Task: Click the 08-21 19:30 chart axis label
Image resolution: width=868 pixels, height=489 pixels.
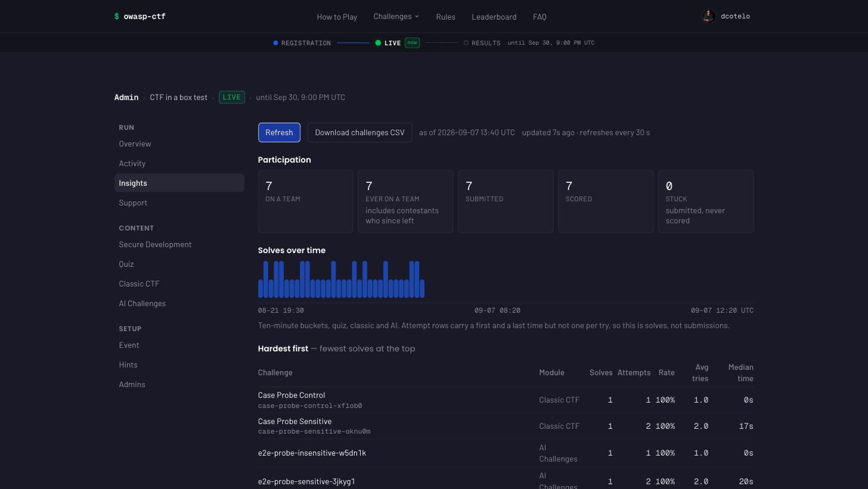Action: [x=281, y=310]
